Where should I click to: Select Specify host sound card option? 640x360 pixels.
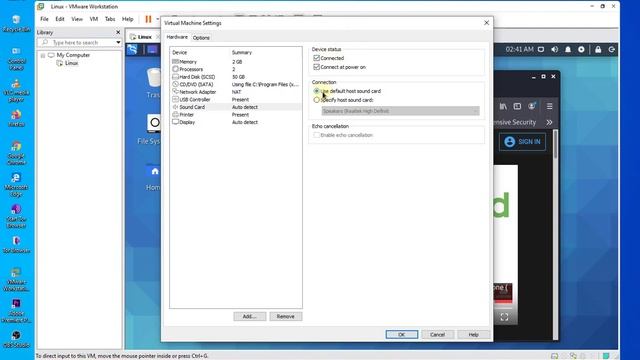(316, 100)
